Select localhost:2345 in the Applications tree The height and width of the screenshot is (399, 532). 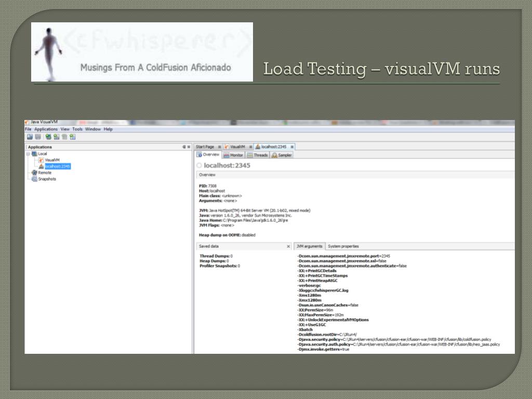click(57, 166)
